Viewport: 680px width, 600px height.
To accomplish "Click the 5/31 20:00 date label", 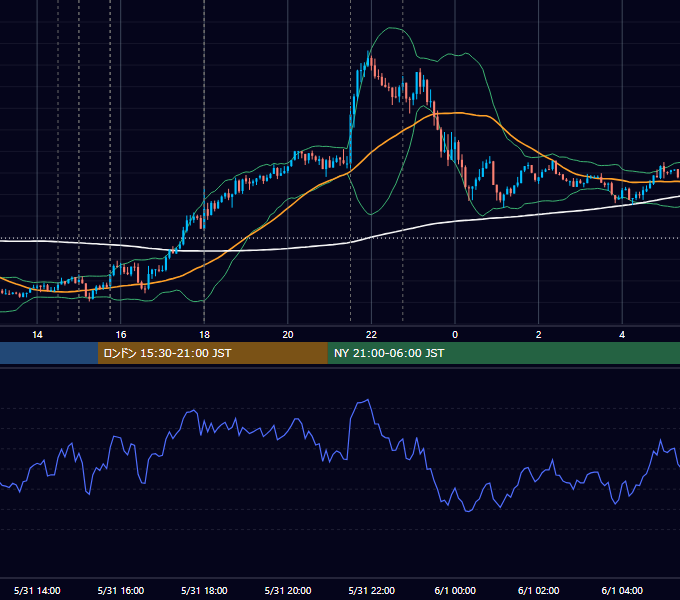I will pos(288,590).
